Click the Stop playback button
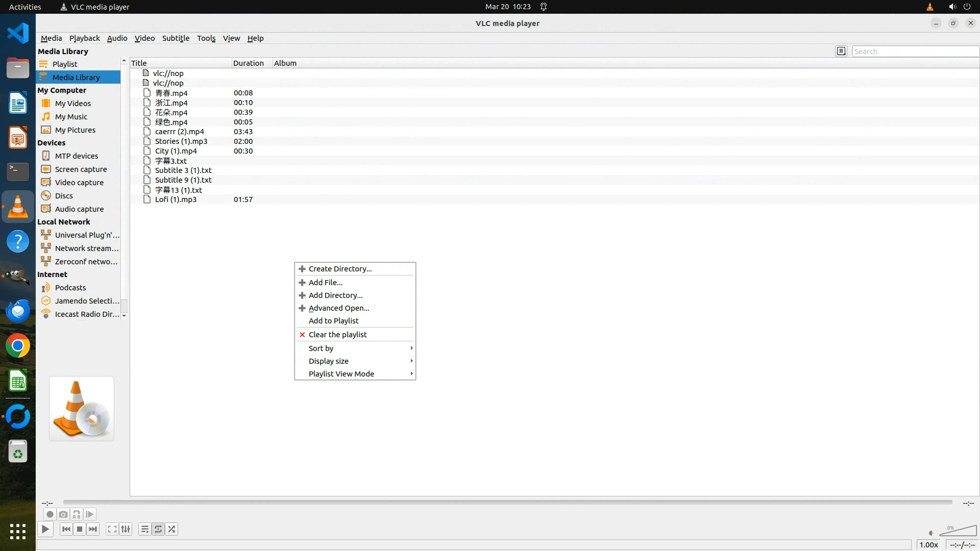980x551 pixels. 80,529
